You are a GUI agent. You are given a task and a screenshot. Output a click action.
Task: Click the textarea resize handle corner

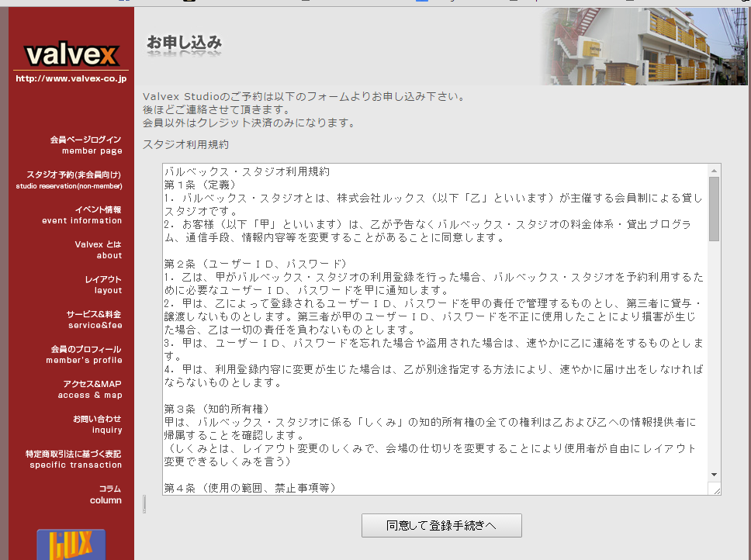pos(717,491)
